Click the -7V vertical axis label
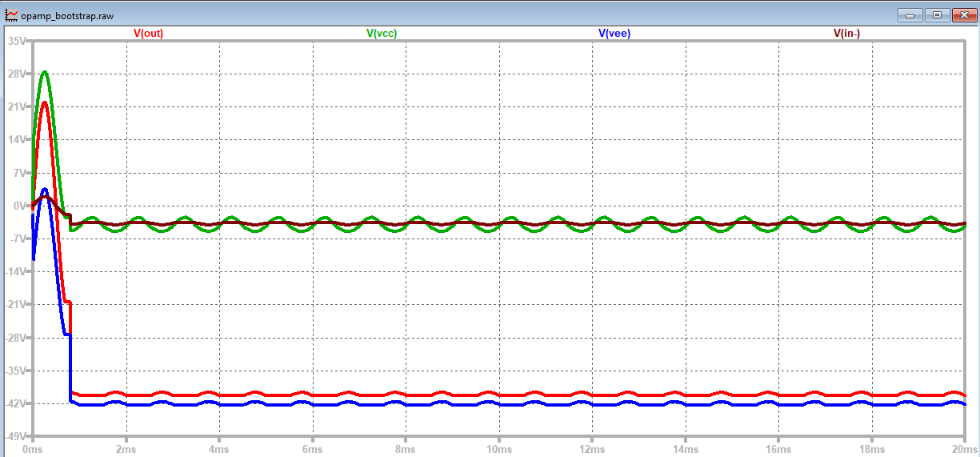 pyautogui.click(x=18, y=239)
